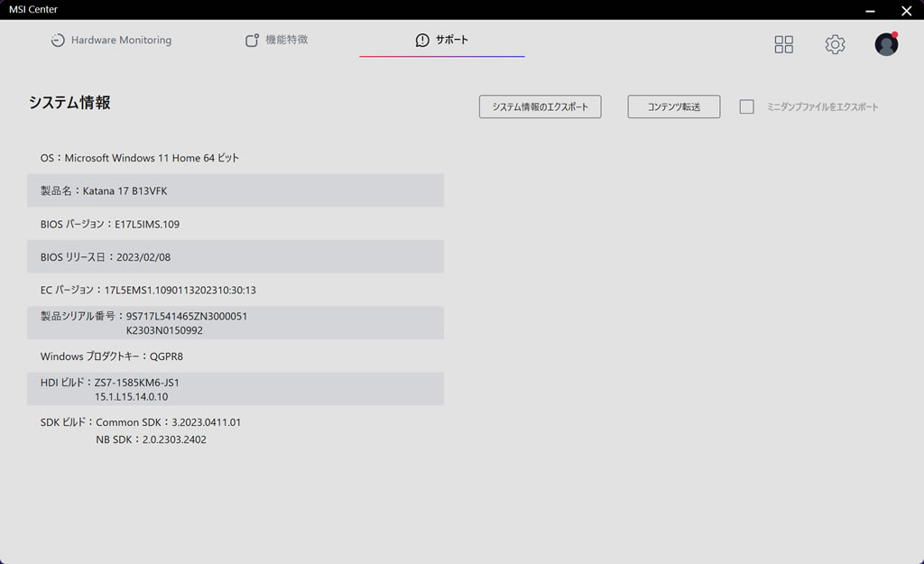Click the サポート exclamation bubble icon
Screen dimensions: 924x564
click(422, 40)
